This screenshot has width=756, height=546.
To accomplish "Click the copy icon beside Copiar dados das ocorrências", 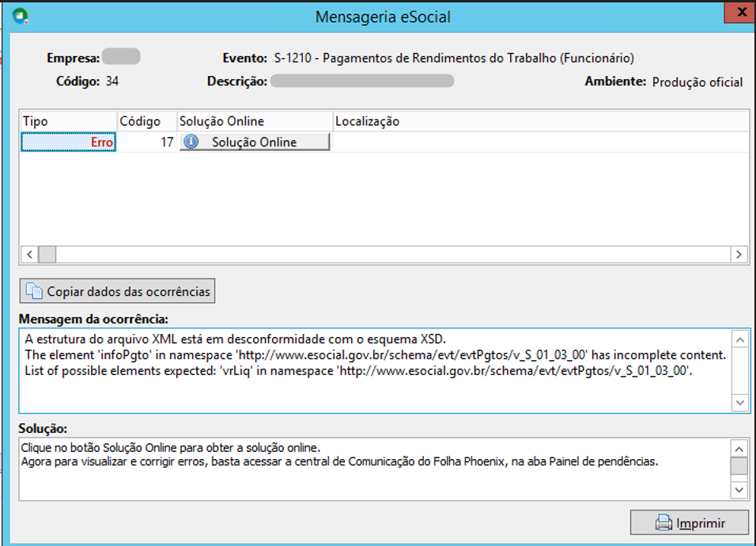I will [34, 291].
